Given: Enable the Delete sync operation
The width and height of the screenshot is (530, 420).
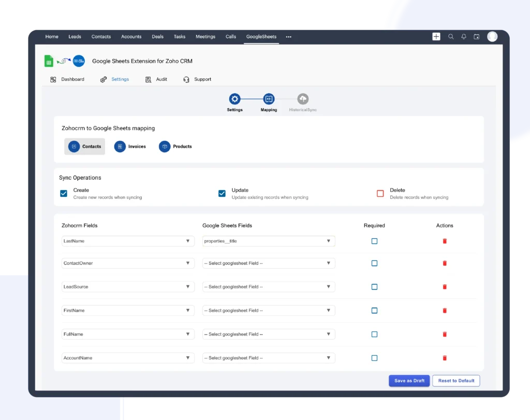Looking at the screenshot, I should (380, 193).
